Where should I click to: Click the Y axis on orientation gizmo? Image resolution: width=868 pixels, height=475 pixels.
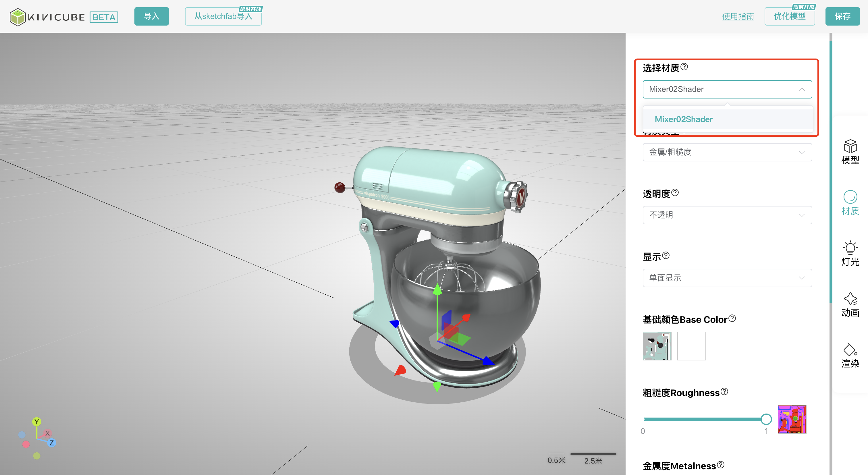(x=37, y=422)
